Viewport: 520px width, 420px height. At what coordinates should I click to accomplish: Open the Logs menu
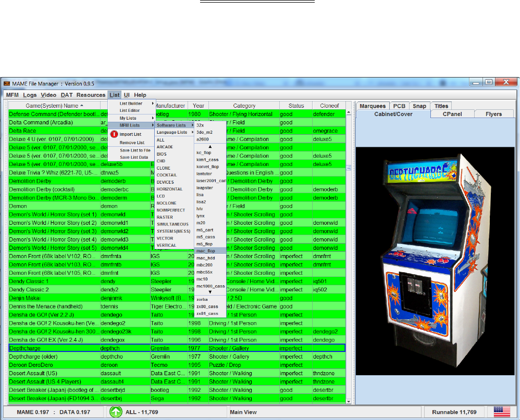coord(30,95)
